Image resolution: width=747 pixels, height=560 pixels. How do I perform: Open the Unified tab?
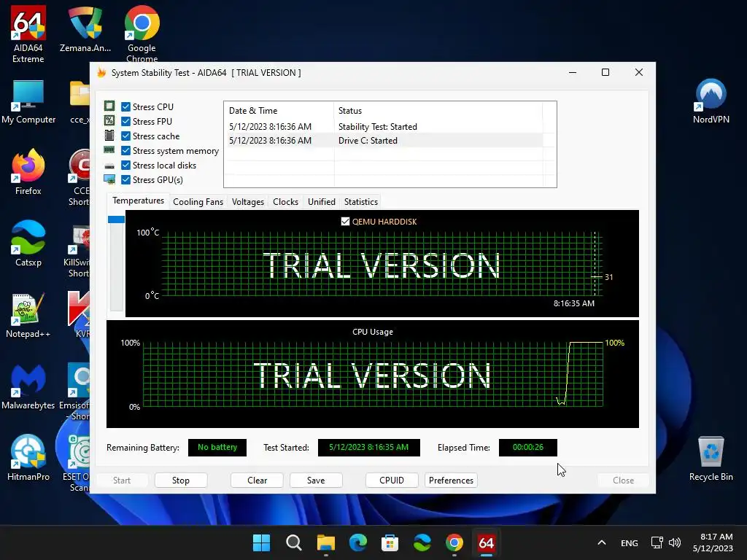coord(322,202)
